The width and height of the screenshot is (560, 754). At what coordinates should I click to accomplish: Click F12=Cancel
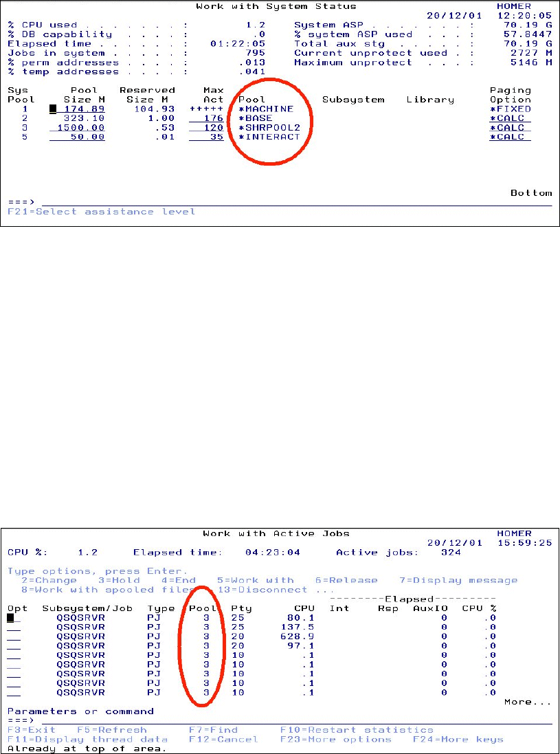pyautogui.click(x=223, y=739)
